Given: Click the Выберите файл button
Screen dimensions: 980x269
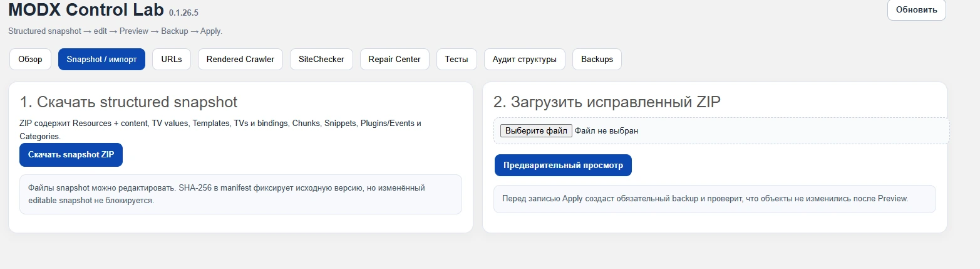Looking at the screenshot, I should [536, 130].
